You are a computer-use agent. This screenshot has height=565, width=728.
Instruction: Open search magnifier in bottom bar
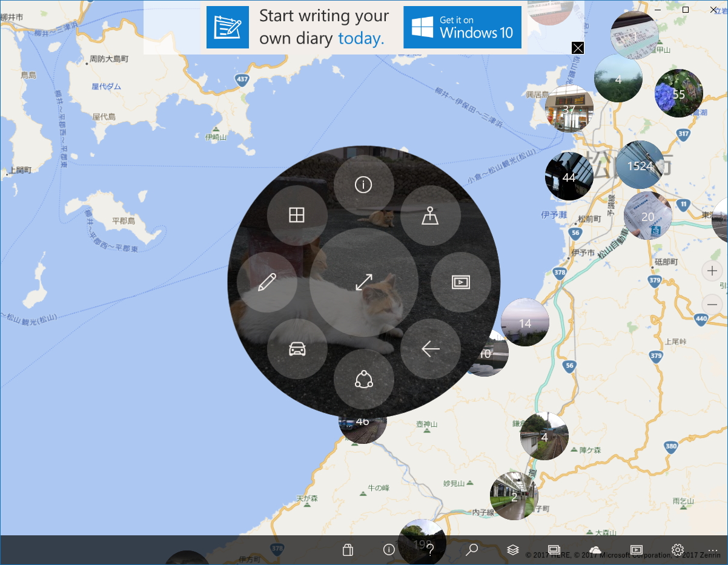(x=472, y=550)
